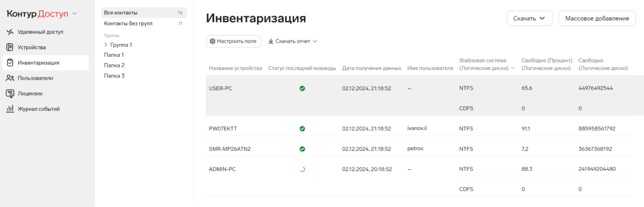
Task: Click the Устройства sidebar icon
Action: point(10,47)
